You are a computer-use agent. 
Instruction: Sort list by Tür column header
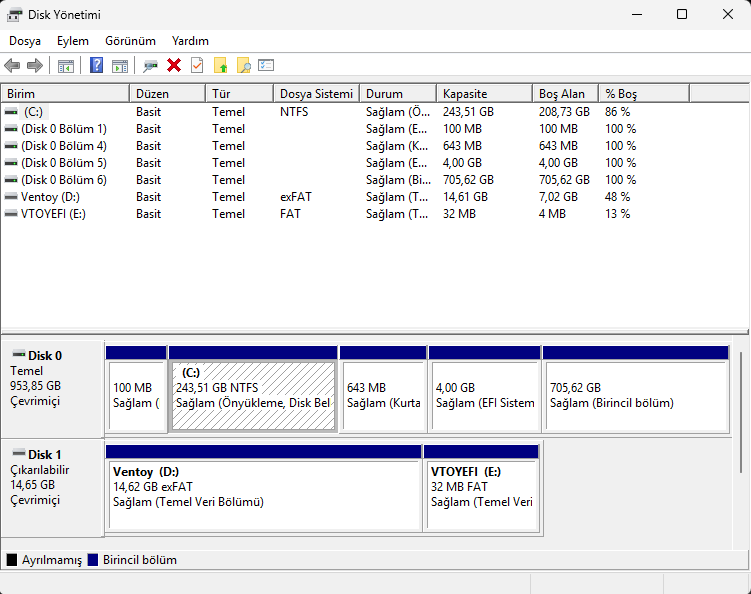(x=240, y=93)
